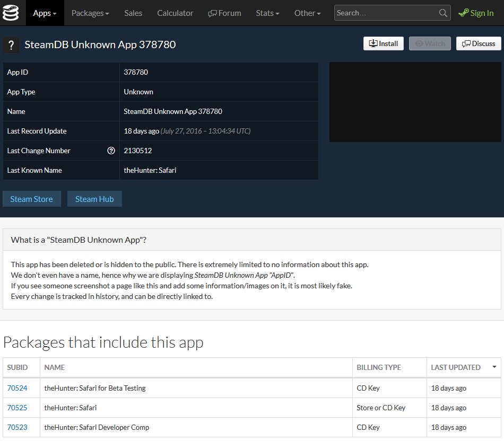This screenshot has height=441, width=504.
Task: Click 'theHunter: Safari for Beta Testing' name
Action: click(95, 388)
